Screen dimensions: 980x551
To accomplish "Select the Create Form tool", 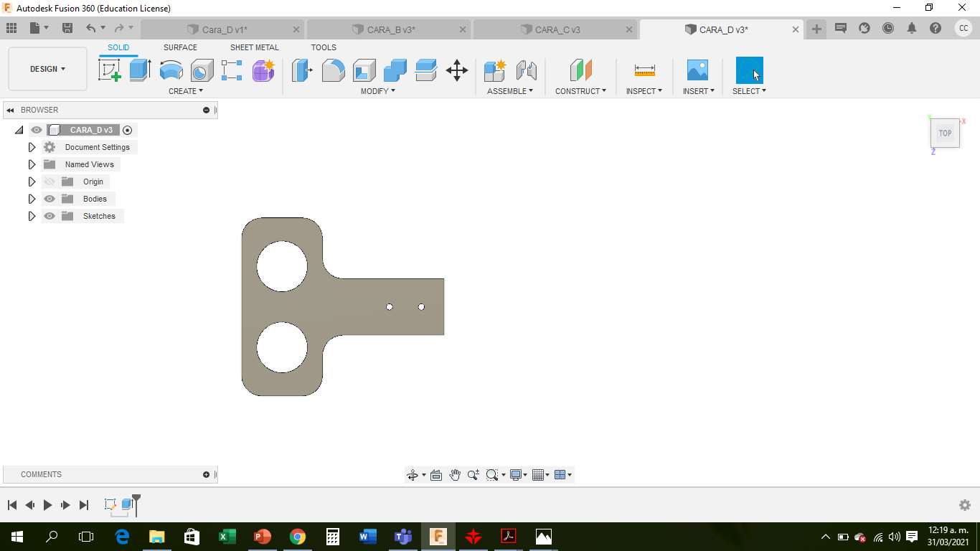I will 263,70.
